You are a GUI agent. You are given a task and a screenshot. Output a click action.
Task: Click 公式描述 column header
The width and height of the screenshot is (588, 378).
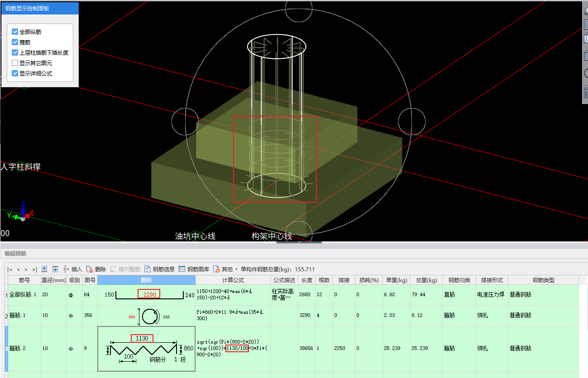[x=284, y=280]
